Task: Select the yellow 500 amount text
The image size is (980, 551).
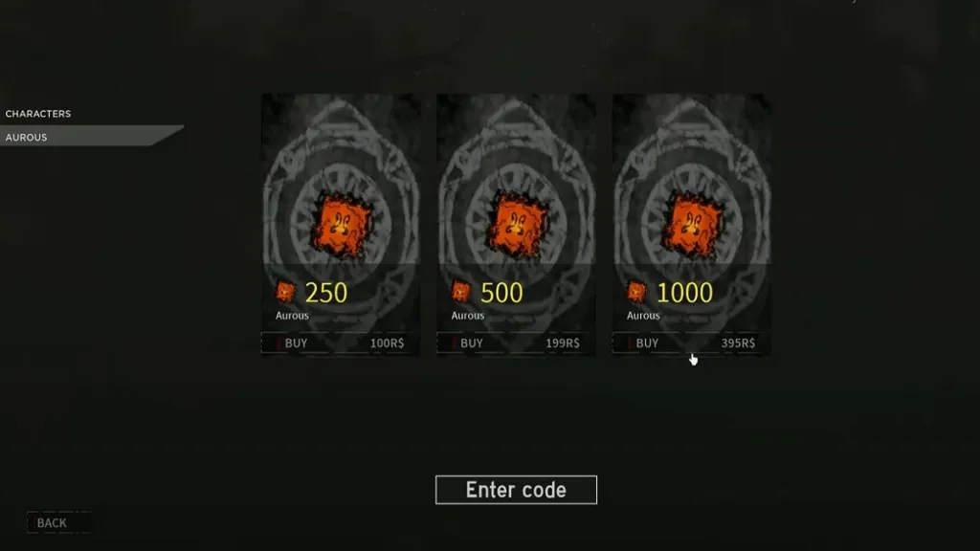Action: click(x=501, y=293)
